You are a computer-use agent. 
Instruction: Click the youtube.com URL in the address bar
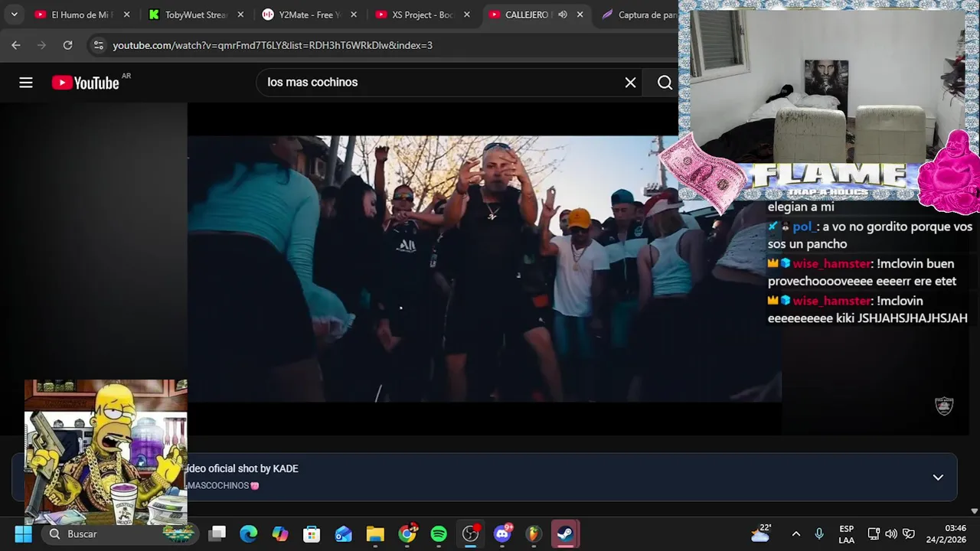273,45
